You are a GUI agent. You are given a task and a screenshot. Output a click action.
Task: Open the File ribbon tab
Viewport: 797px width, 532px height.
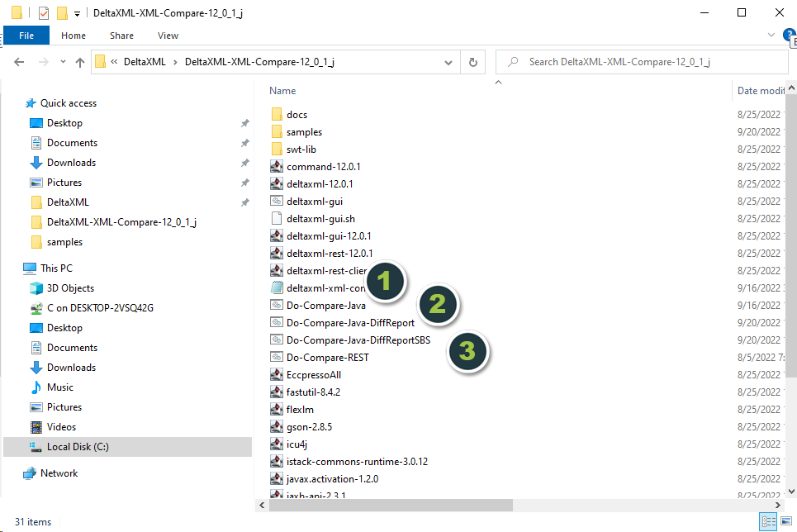point(26,36)
